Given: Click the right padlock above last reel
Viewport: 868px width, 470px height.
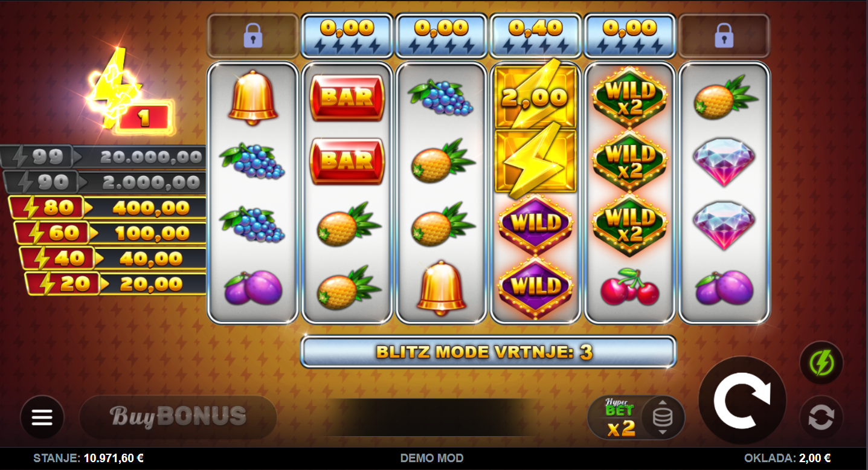Looking at the screenshot, I should 724,36.
